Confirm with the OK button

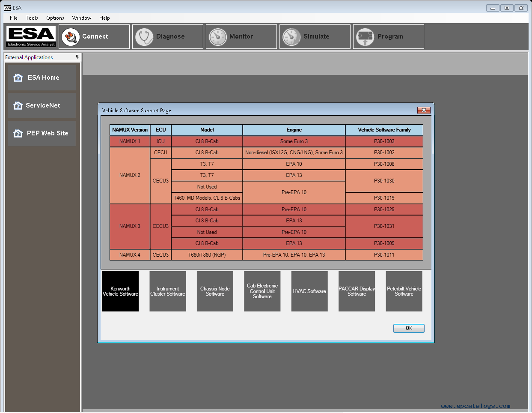point(408,328)
